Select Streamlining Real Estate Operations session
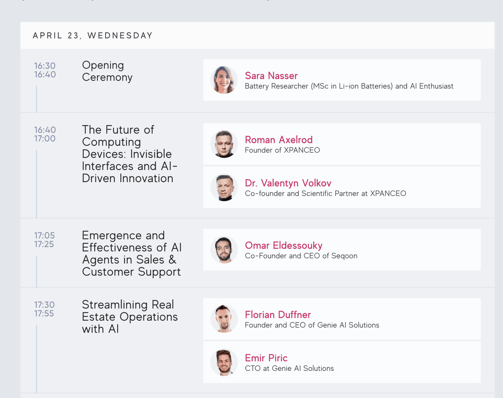The width and height of the screenshot is (503, 398). (x=130, y=317)
